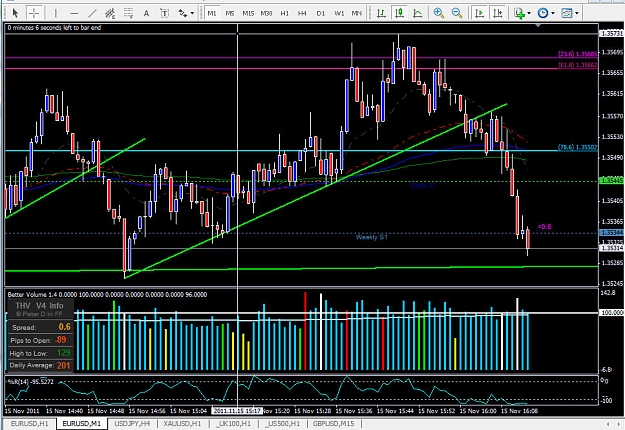Zoom in on the chart
The width and height of the screenshot is (625, 430).
click(439, 13)
